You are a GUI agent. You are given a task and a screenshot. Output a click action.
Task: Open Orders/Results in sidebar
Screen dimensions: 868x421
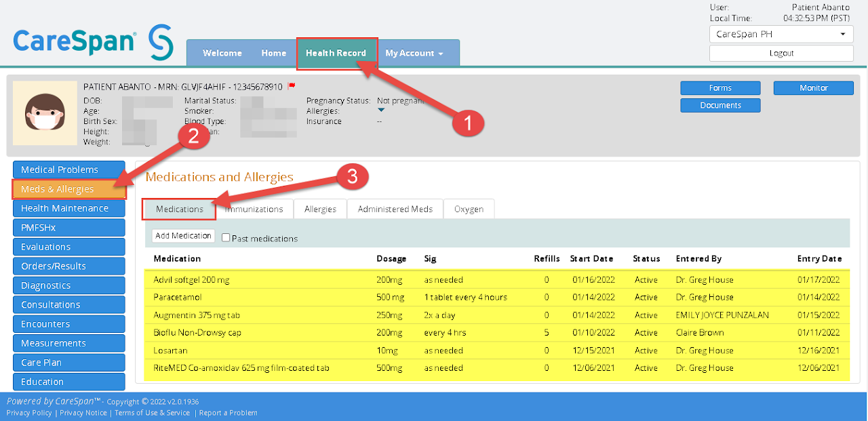click(69, 266)
